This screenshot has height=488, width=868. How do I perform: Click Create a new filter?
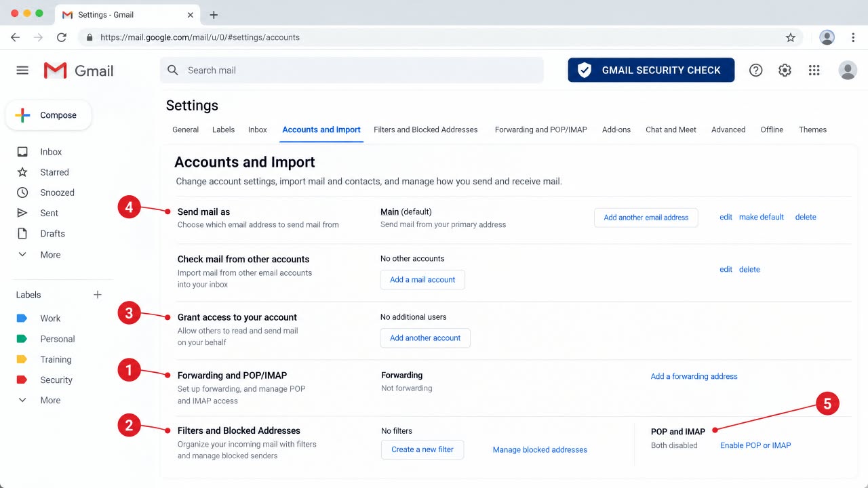coord(422,450)
